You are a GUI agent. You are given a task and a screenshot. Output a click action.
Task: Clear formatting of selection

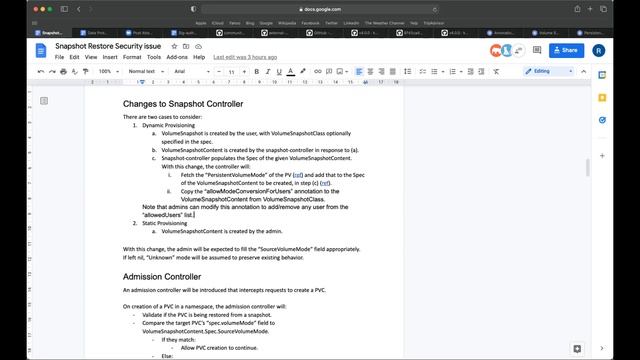(x=496, y=71)
